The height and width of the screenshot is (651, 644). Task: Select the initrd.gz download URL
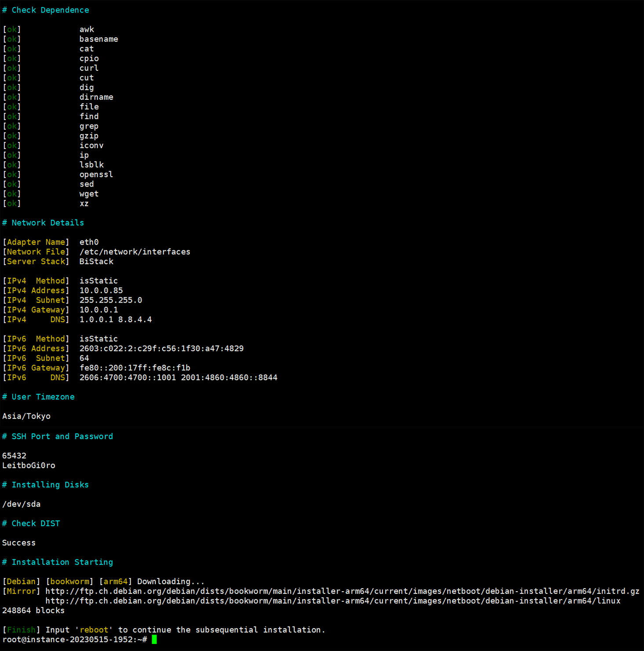click(x=343, y=591)
